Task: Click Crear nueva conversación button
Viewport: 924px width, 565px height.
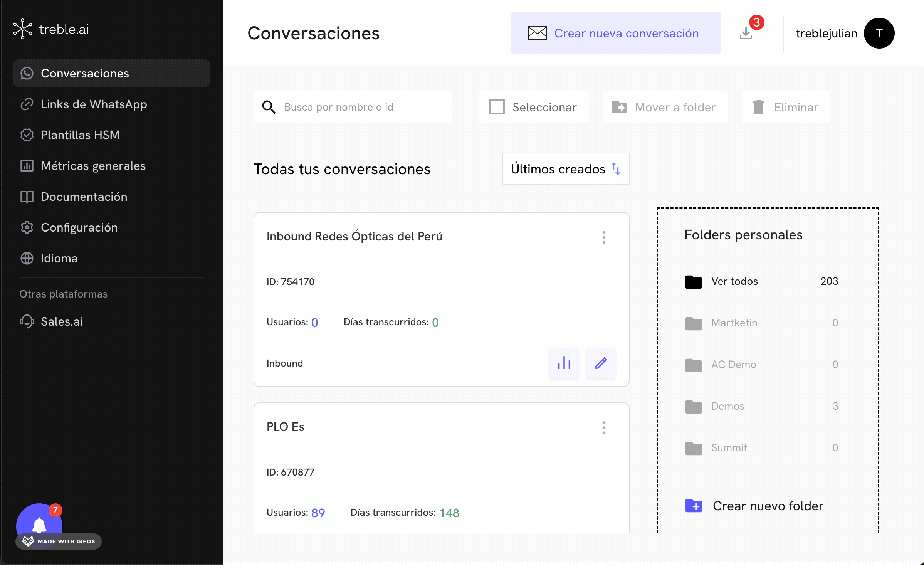Action: (615, 33)
